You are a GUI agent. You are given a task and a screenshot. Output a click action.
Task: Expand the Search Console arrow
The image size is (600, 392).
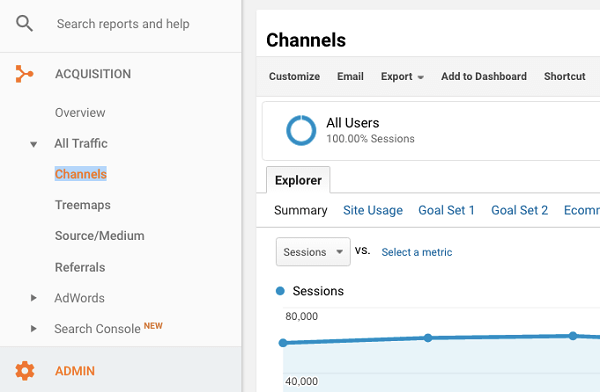pyautogui.click(x=34, y=328)
